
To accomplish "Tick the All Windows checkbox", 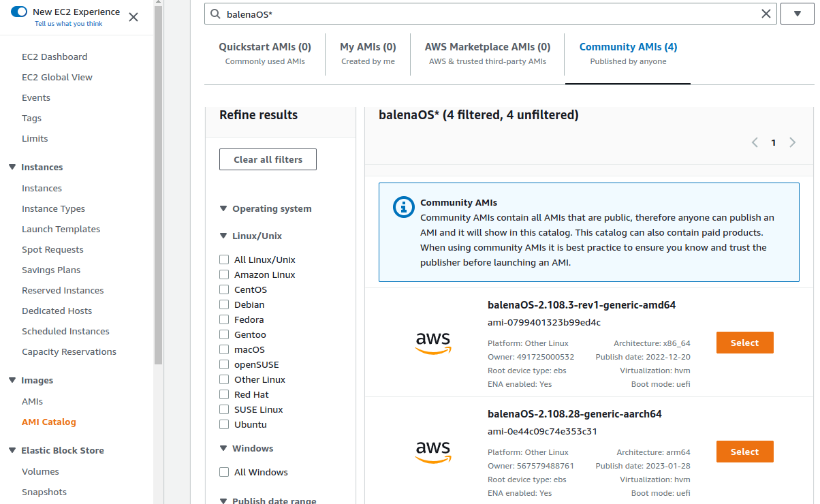I will pyautogui.click(x=224, y=472).
